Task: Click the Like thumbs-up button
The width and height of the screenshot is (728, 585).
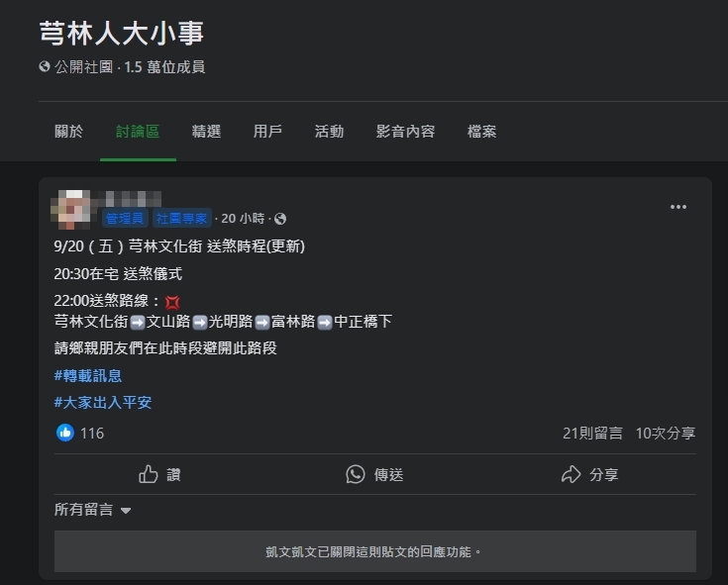Action: [159, 474]
